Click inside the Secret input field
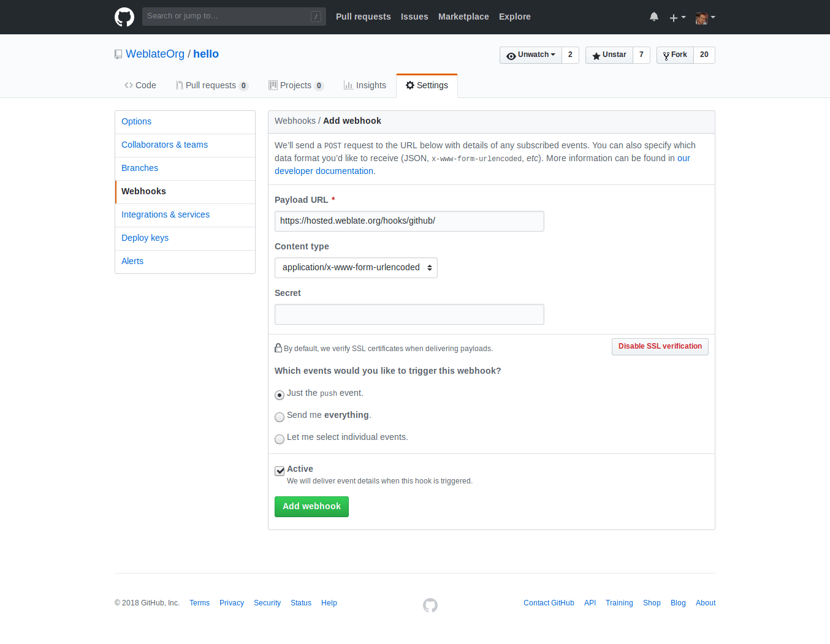 (409, 314)
